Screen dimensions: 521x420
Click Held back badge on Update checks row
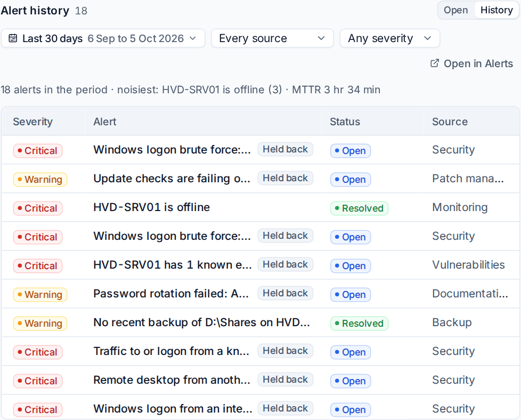click(x=285, y=178)
